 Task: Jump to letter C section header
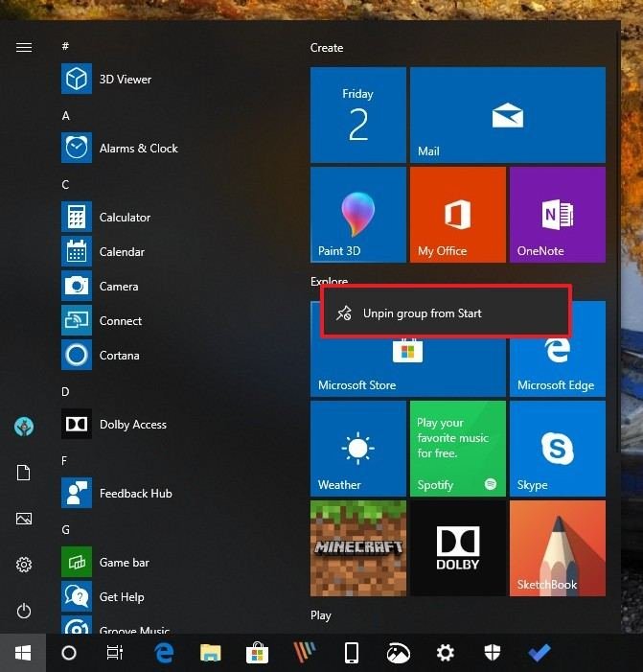click(x=65, y=184)
